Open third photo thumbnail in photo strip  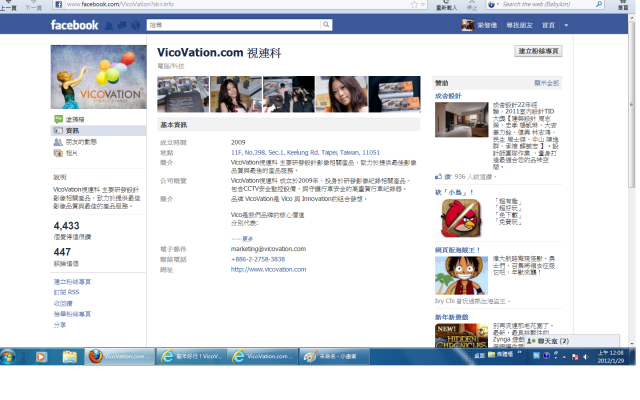click(289, 94)
